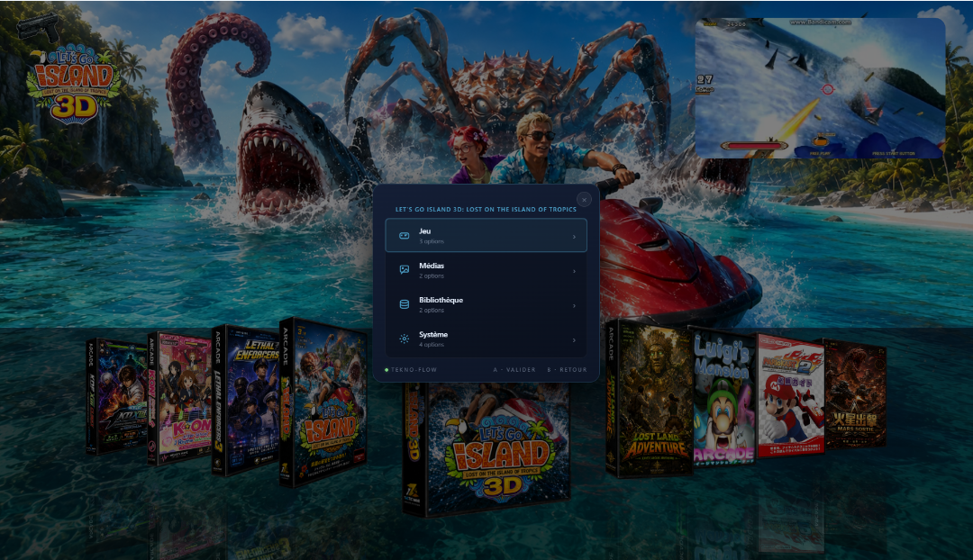Viewport: 973px width, 560px height.
Task: Click the picture icon beside Médias
Action: click(404, 270)
